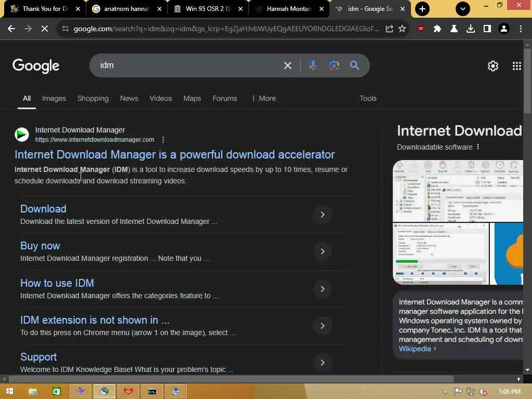532x399 pixels.
Task: Open Chrome Labs flask icon
Action: click(x=454, y=29)
